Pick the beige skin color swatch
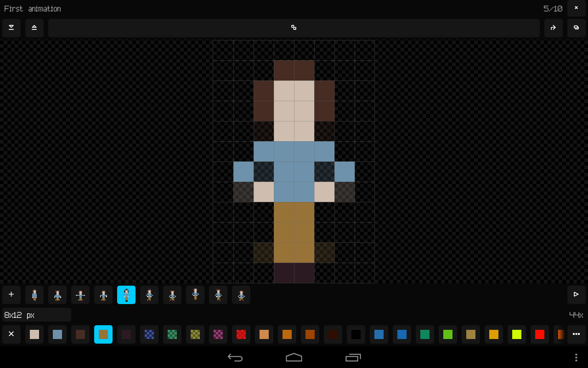This screenshot has width=588, height=368. [x=34, y=334]
